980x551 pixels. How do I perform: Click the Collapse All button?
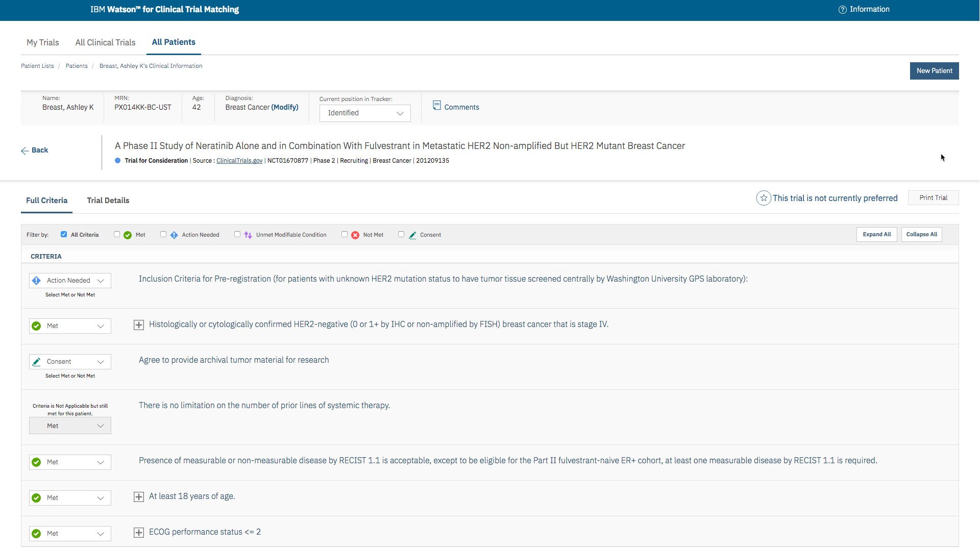pos(921,235)
